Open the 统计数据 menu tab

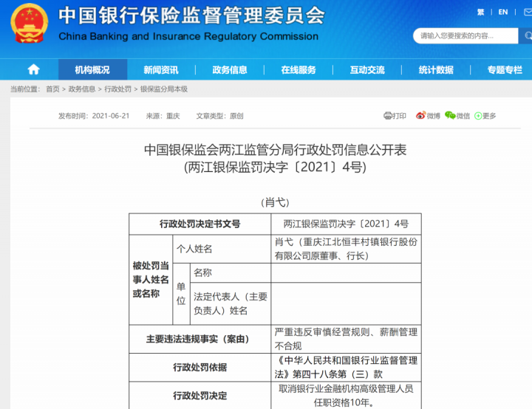click(436, 70)
